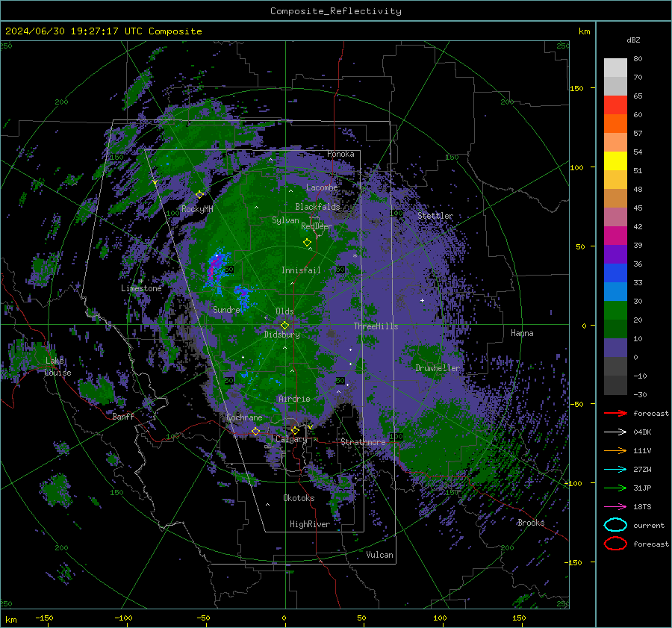This screenshot has height=628, width=672.
Task: Click the yellow diamond marker below Cochrane
Action: click(x=256, y=431)
